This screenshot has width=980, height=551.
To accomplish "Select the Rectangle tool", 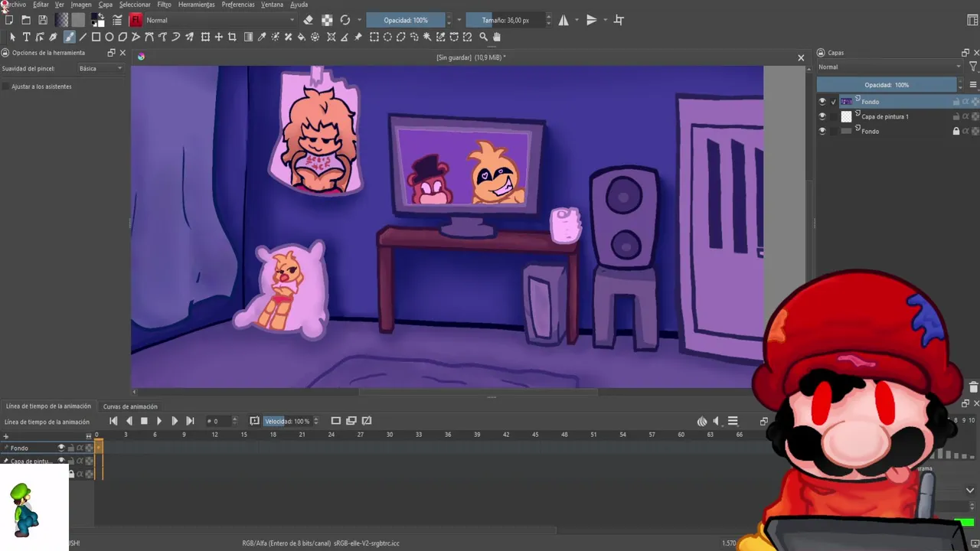I will click(96, 37).
